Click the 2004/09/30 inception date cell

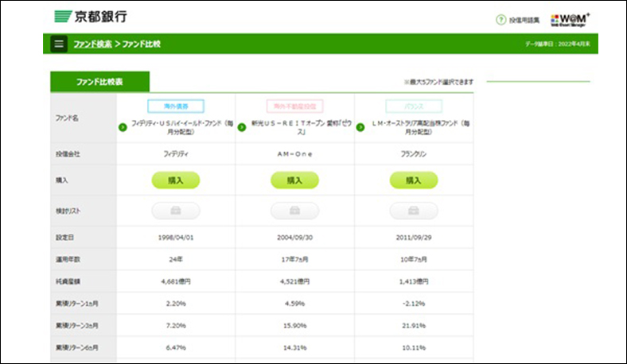pyautogui.click(x=294, y=238)
